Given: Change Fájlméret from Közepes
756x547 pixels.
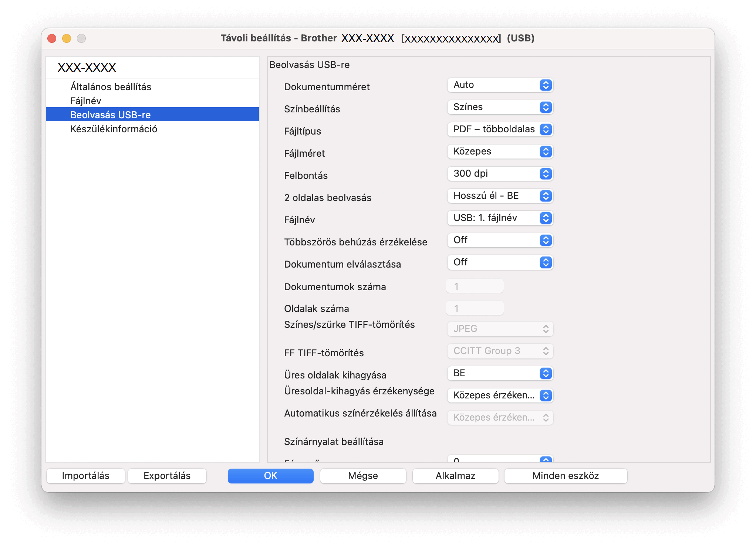Looking at the screenshot, I should click(x=500, y=152).
